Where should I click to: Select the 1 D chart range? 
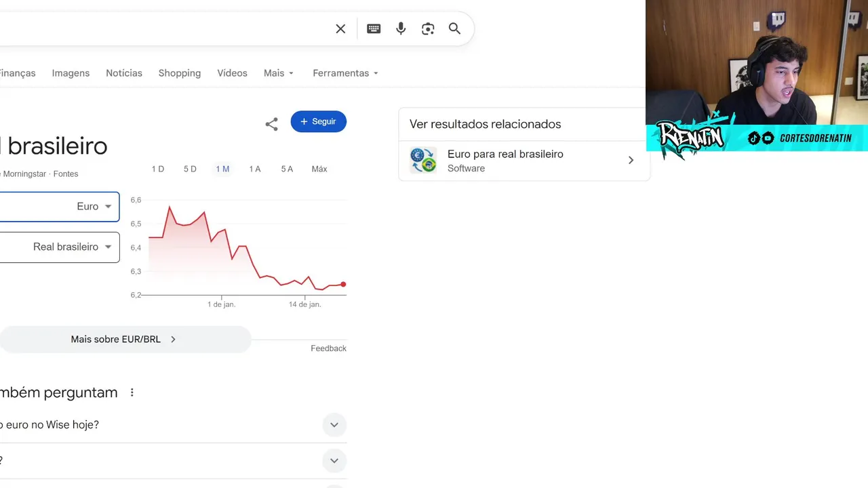pos(158,169)
